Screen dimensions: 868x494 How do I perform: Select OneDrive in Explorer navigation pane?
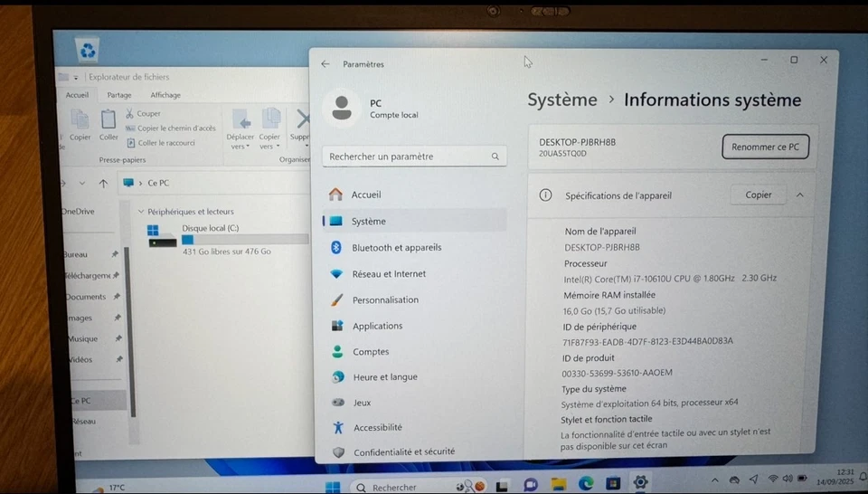point(78,212)
